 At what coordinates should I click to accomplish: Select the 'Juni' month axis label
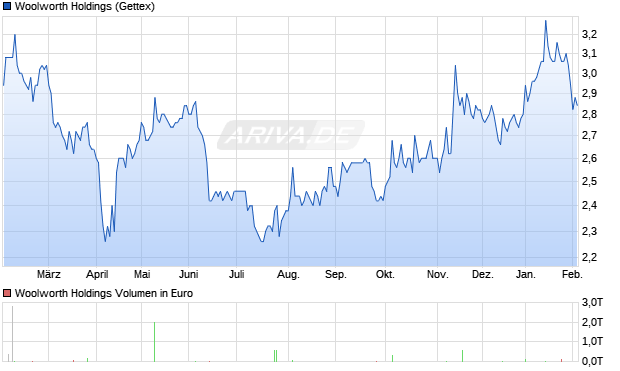click(189, 274)
